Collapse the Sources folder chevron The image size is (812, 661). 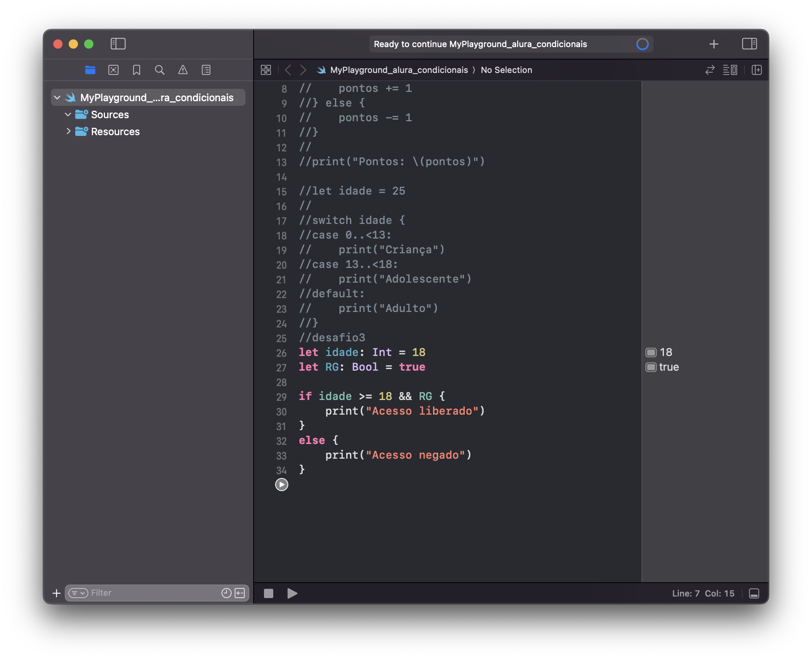pos(68,115)
